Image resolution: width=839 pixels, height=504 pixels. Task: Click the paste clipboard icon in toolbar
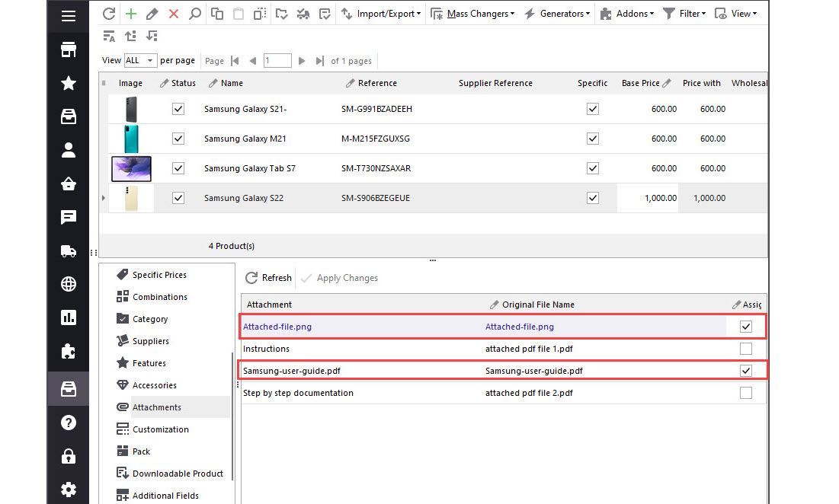(x=238, y=14)
